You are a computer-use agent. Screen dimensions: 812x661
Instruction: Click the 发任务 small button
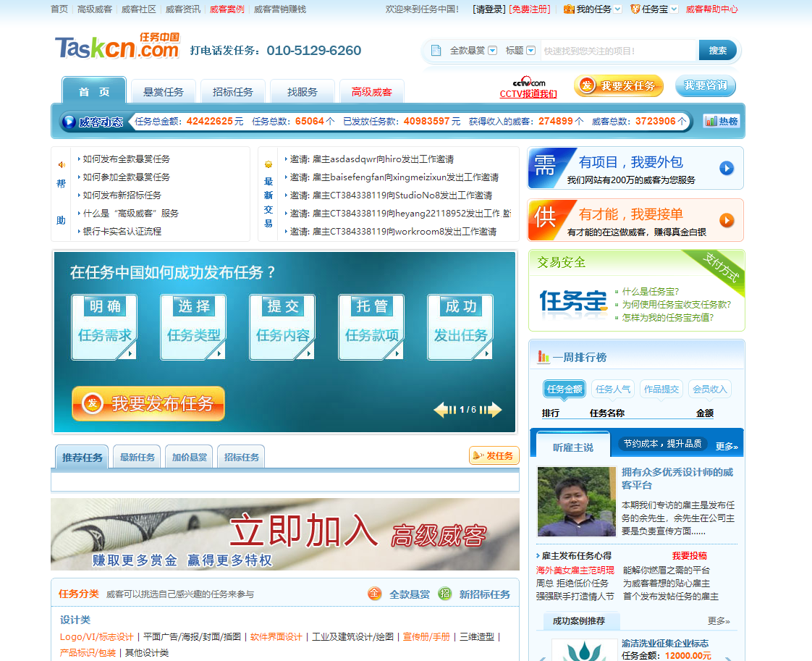pyautogui.click(x=494, y=455)
